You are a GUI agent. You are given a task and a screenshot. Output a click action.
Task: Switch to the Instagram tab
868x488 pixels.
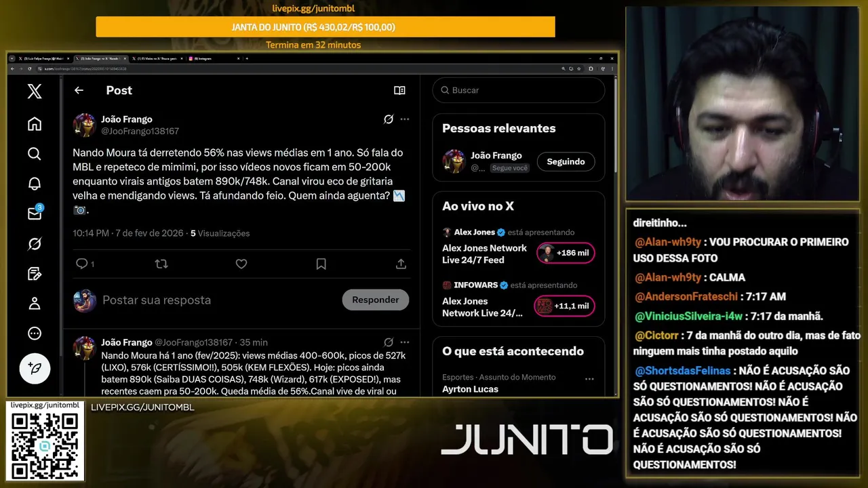tap(214, 58)
